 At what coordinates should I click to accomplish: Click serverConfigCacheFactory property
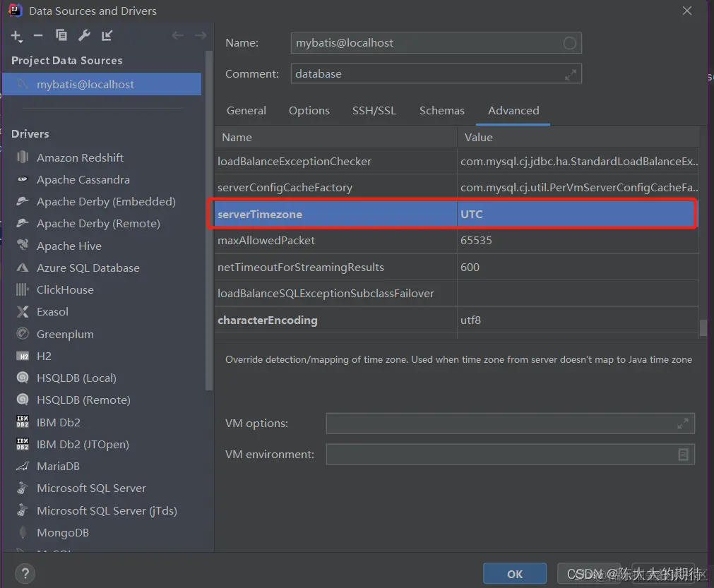[x=285, y=188]
